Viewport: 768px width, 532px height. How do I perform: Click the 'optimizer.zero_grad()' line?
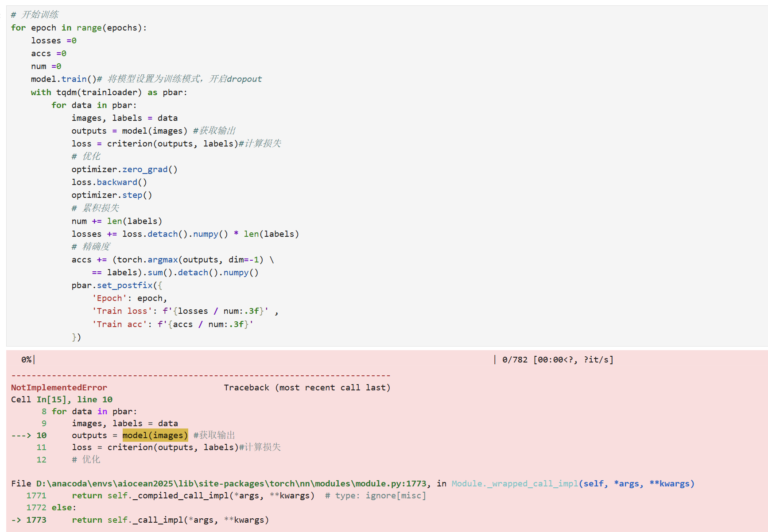(124, 170)
